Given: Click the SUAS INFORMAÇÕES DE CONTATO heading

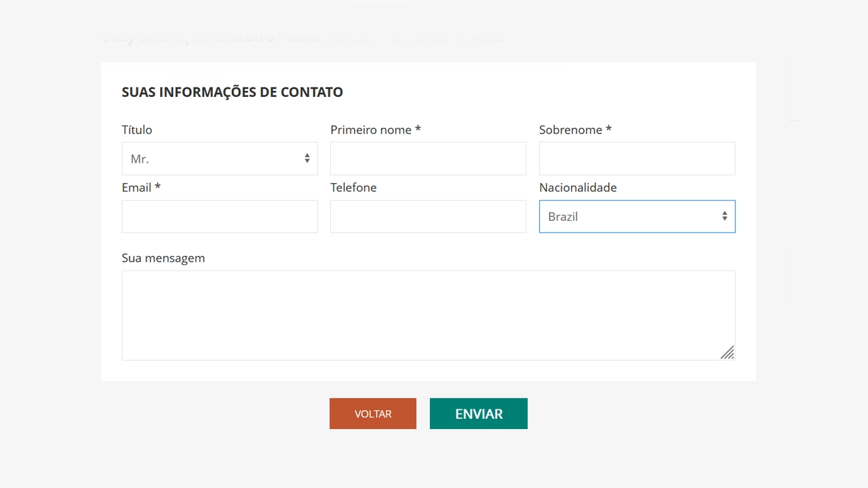Looking at the screenshot, I should [232, 92].
